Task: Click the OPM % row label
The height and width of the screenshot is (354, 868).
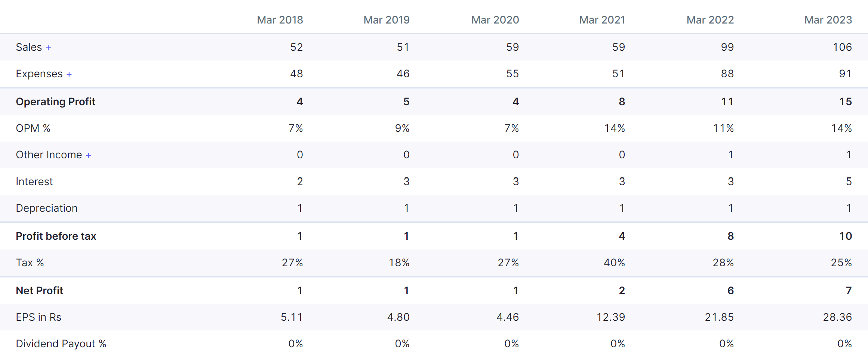Action: (33, 128)
